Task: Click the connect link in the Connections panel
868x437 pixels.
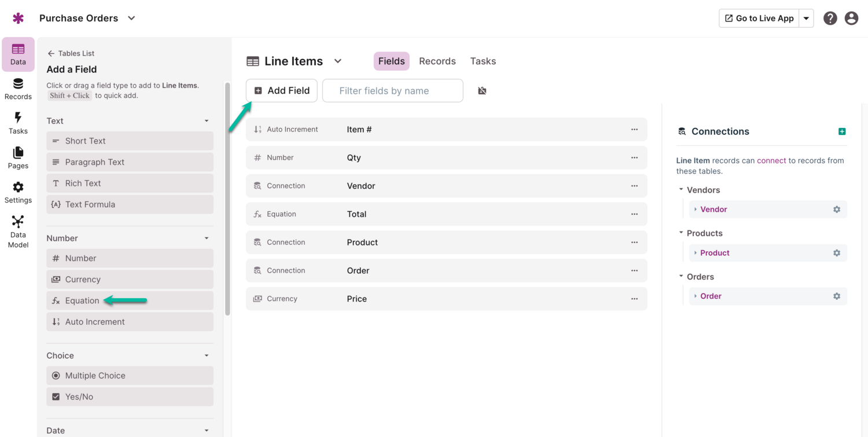Action: click(771, 160)
